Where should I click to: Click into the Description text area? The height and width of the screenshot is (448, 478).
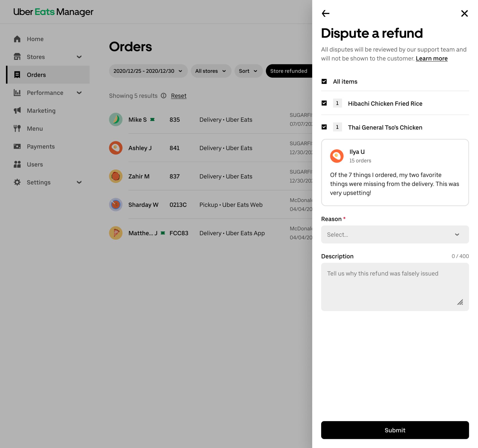point(395,287)
